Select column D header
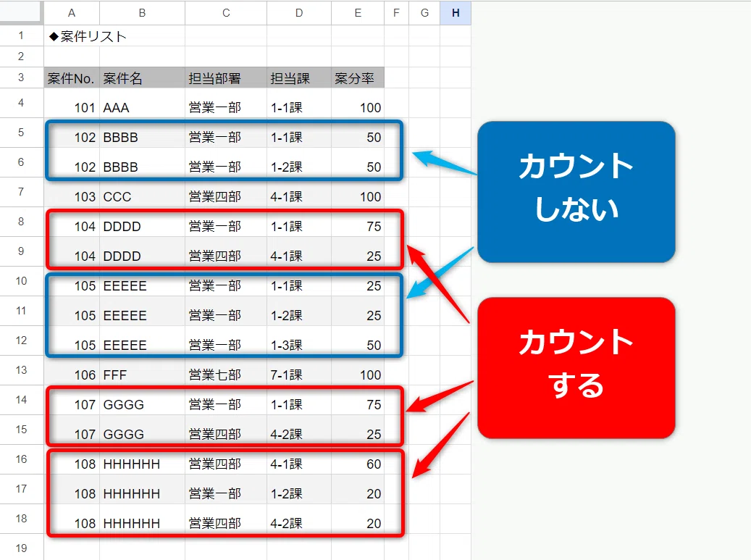 (299, 13)
